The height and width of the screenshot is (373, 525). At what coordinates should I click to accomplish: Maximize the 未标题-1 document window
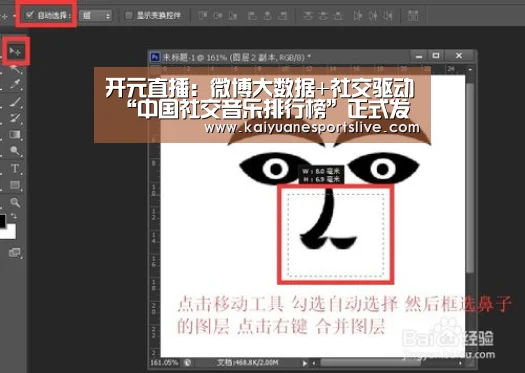[436, 56]
